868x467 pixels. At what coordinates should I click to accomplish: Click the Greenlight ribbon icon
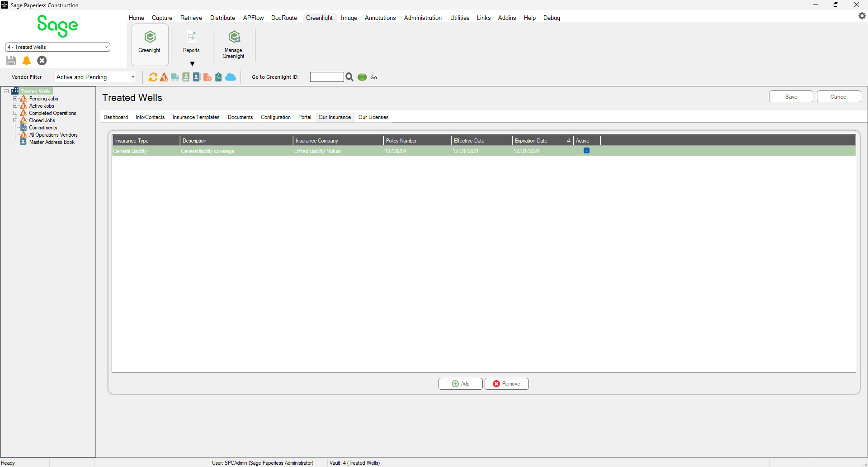pos(150,44)
